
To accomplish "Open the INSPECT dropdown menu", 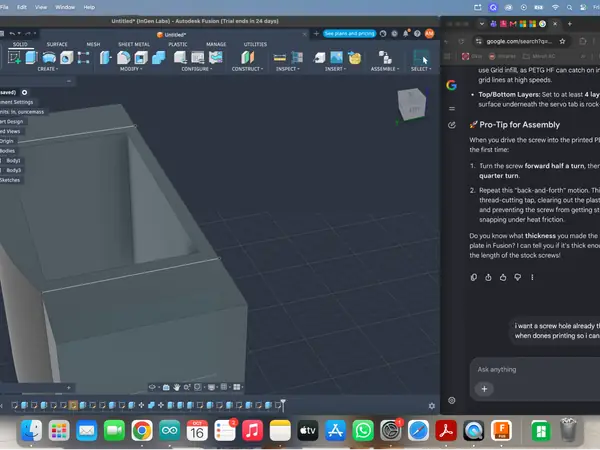I will click(x=288, y=69).
